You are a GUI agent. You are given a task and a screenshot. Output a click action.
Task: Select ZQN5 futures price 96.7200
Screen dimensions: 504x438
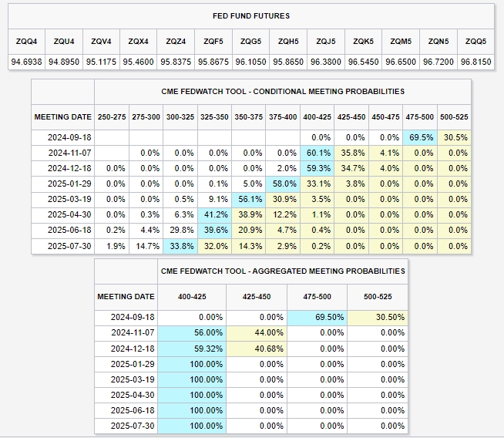(438, 62)
